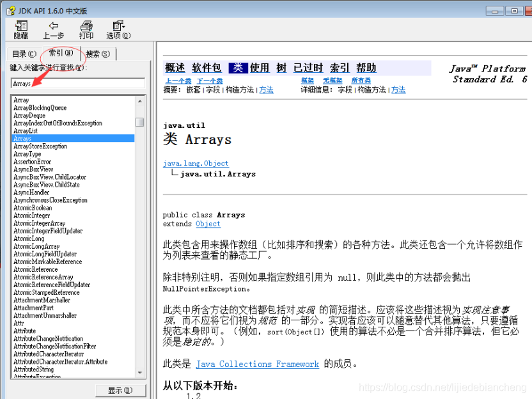Select the highlighted Arrays list entry
This screenshot has height=399, width=532.
[x=74, y=138]
